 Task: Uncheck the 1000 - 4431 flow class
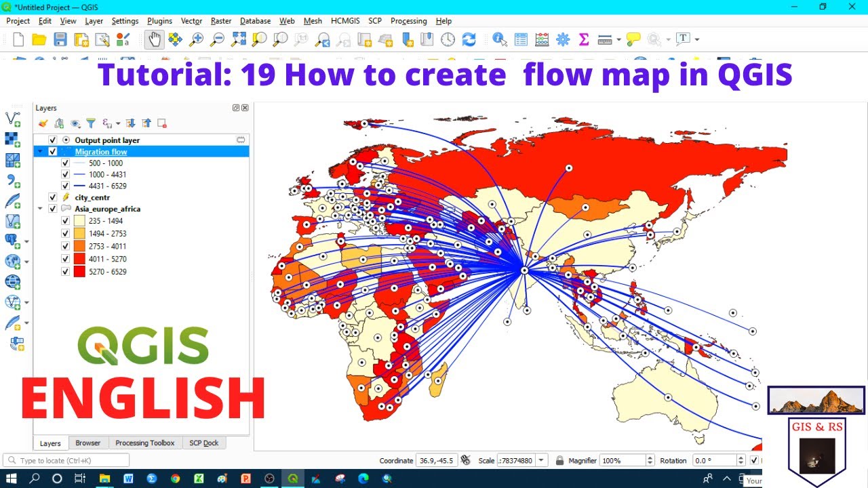[66, 175]
